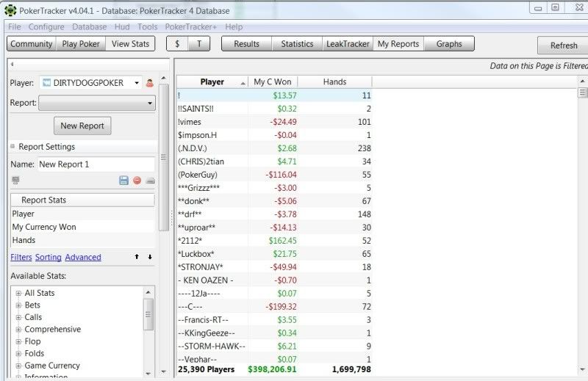Open the Database menu
This screenshot has width=588, height=381.
89,27
